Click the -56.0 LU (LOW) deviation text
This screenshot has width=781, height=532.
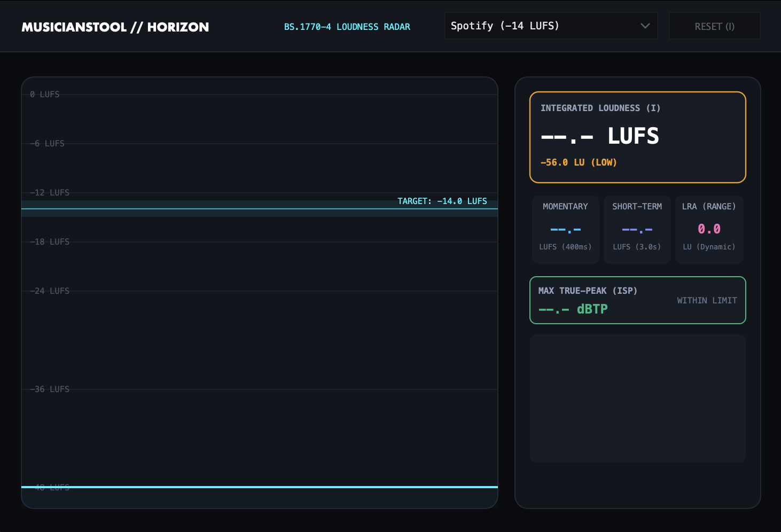[579, 162]
